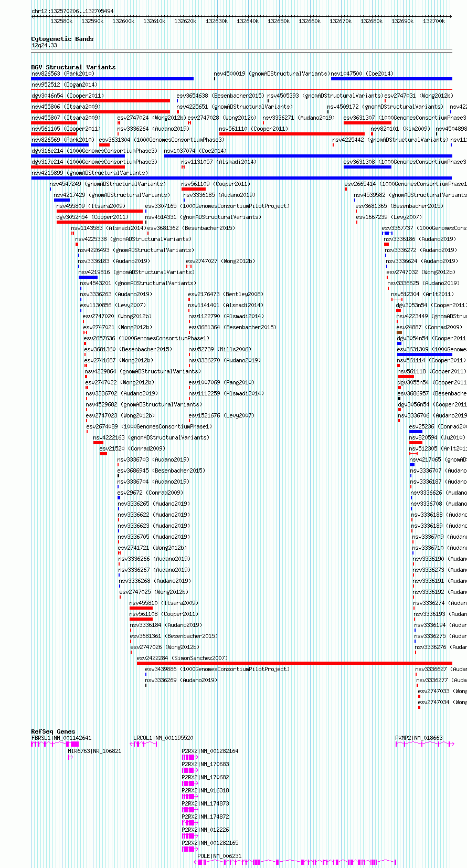
Task: Select variant nsv3336271 (Audano2019)
Action: tap(299, 118)
